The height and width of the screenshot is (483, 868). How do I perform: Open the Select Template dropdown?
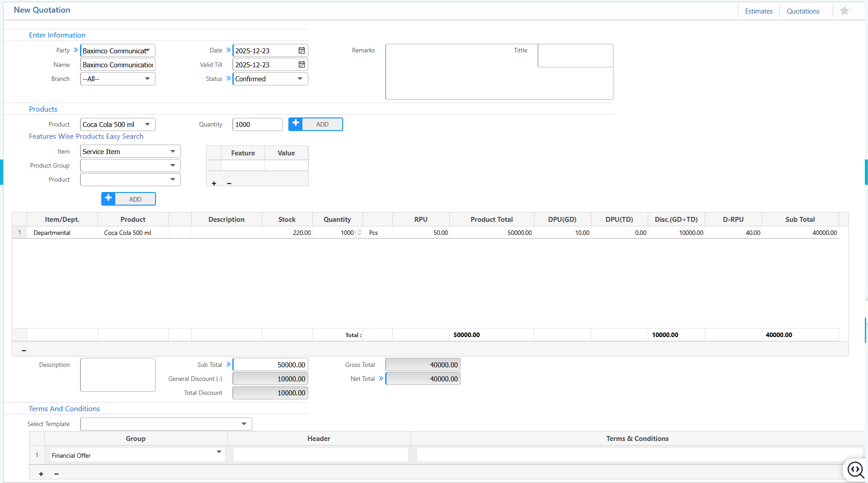pyautogui.click(x=244, y=424)
